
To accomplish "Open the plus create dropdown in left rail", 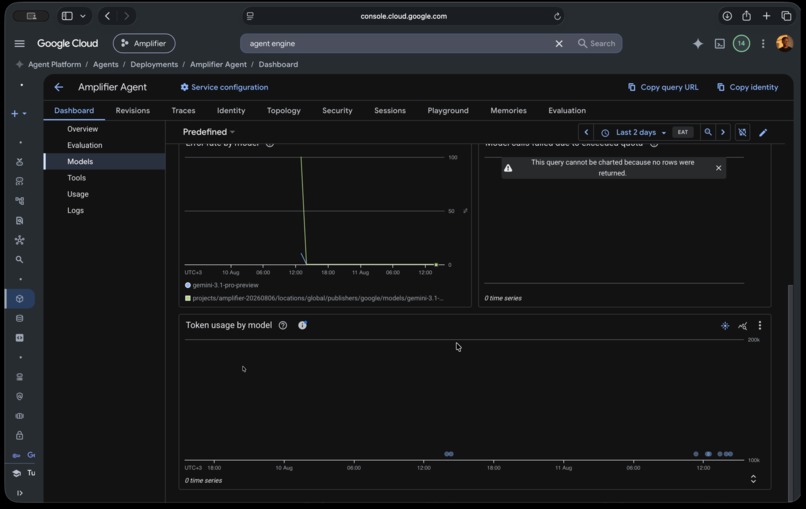I will (x=19, y=114).
